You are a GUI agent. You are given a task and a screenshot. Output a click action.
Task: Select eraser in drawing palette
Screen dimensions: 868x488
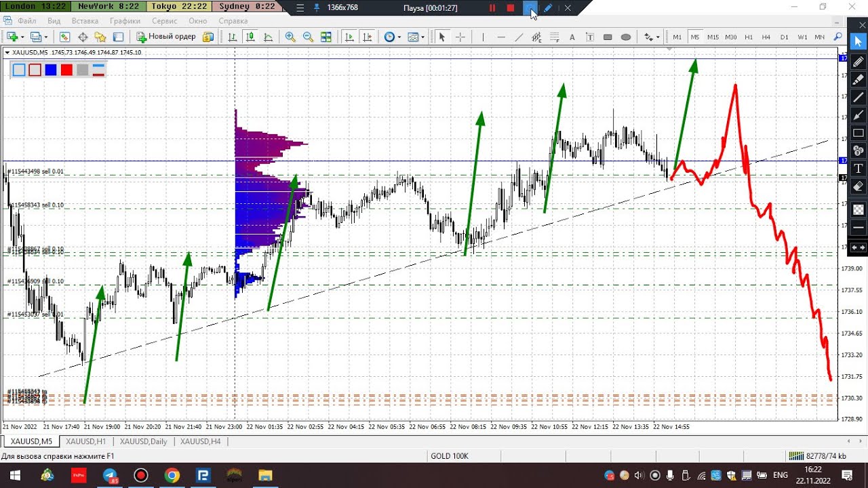point(859,186)
